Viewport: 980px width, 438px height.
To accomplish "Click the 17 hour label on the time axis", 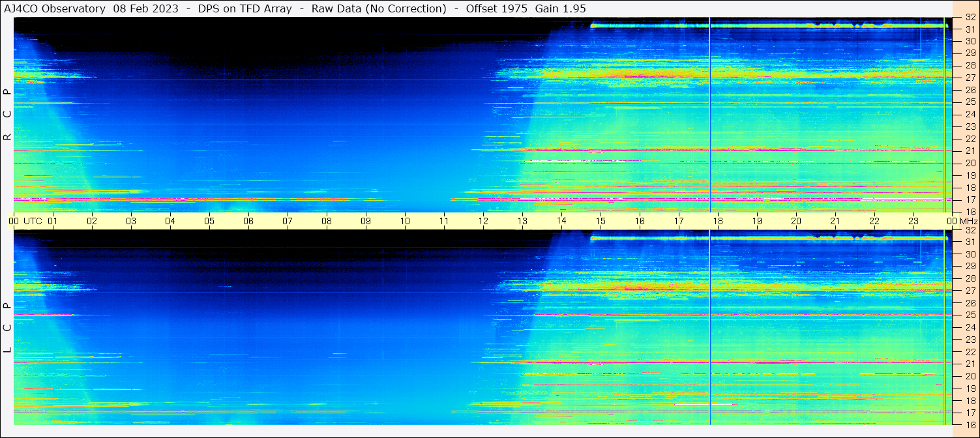I will pos(679,221).
